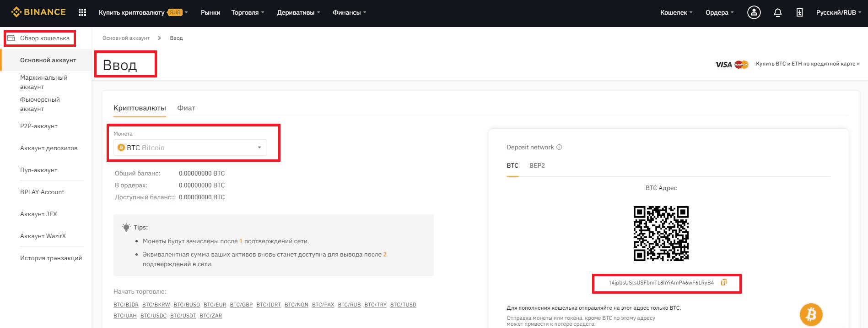Open the BTC/EUR trading pair link
868x328 pixels.
coord(215,305)
